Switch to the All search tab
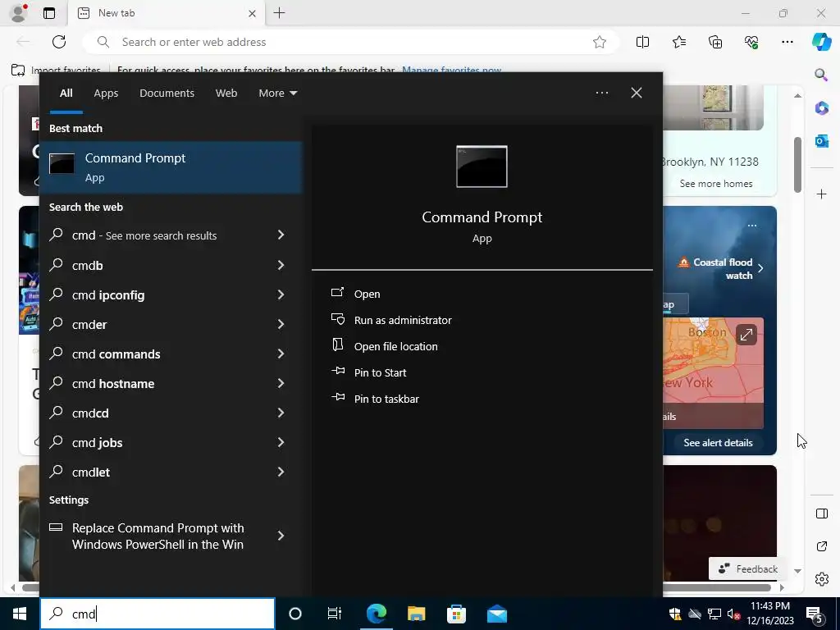Image resolution: width=840 pixels, height=630 pixels. coord(66,94)
